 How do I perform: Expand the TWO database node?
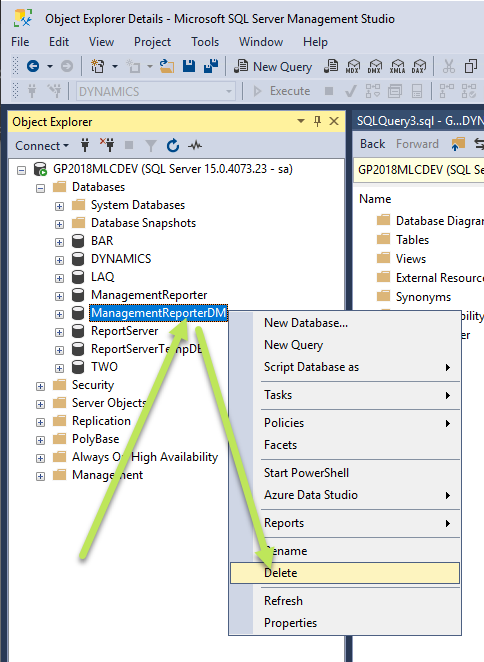coord(60,368)
